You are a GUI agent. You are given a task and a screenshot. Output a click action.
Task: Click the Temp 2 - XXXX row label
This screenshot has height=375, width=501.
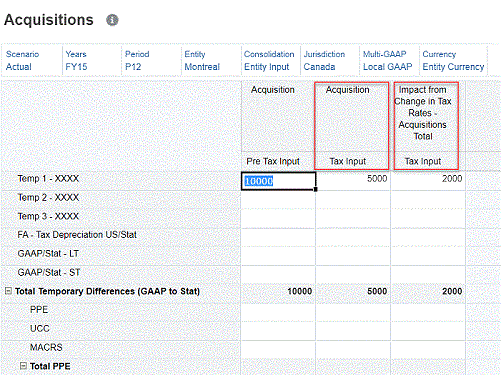coord(48,198)
